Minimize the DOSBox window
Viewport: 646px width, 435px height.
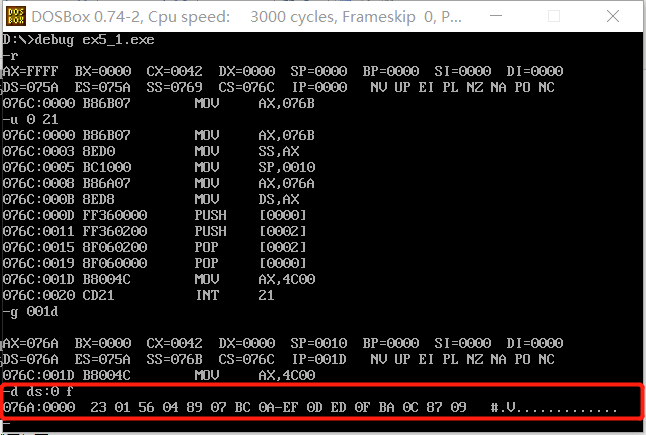click(496, 16)
